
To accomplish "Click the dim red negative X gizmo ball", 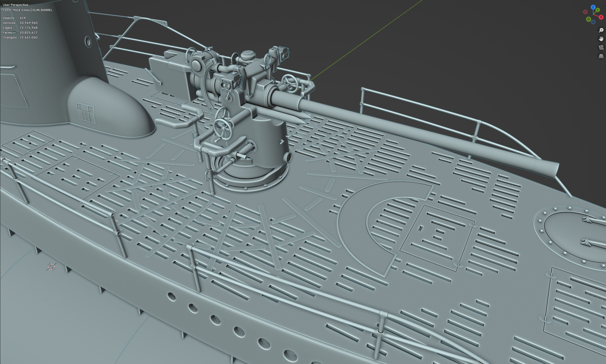I will [585, 12].
